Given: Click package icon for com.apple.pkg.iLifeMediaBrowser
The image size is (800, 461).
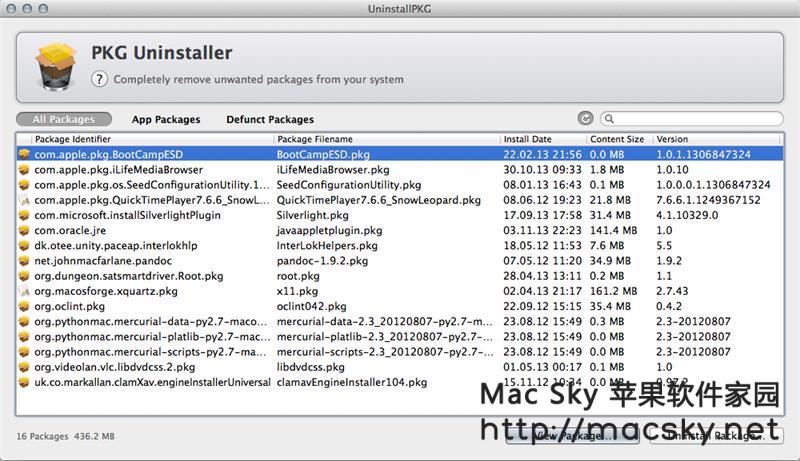Looking at the screenshot, I should tap(24, 169).
